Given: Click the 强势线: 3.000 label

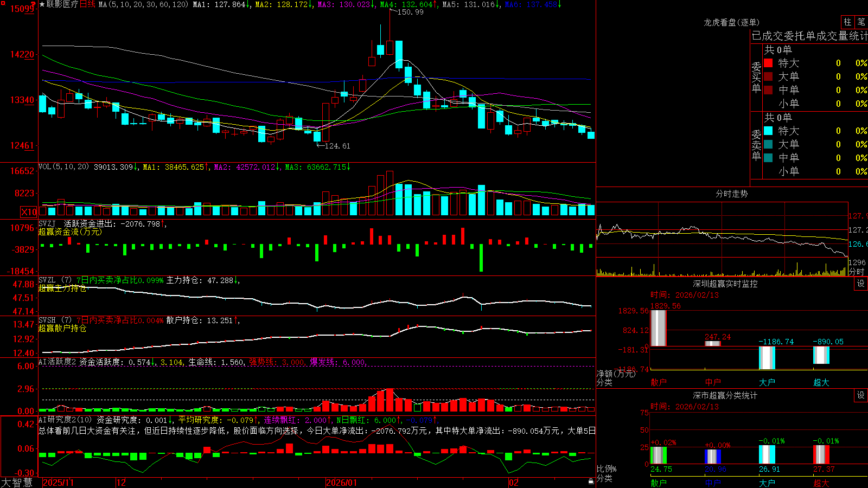Looking at the screenshot, I should click(x=277, y=362).
